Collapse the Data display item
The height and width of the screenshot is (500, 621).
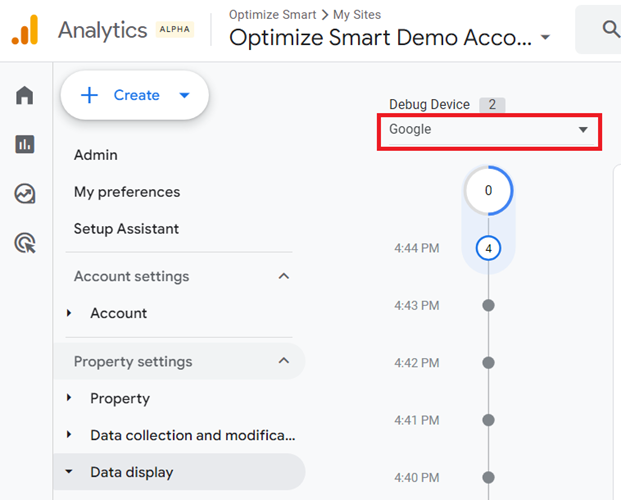tap(69, 471)
